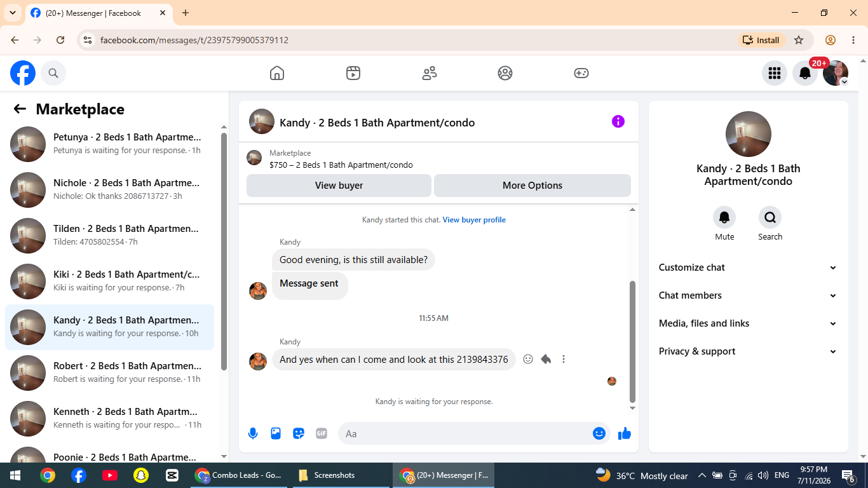Click the View buyer button
The height and width of the screenshot is (488, 868).
point(339,186)
